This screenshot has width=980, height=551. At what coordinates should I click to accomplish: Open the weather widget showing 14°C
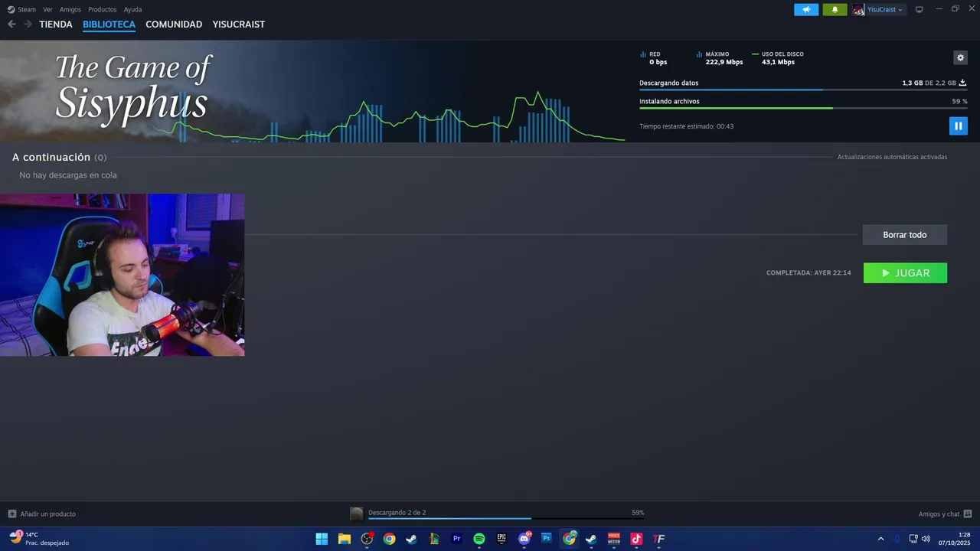click(x=39, y=539)
